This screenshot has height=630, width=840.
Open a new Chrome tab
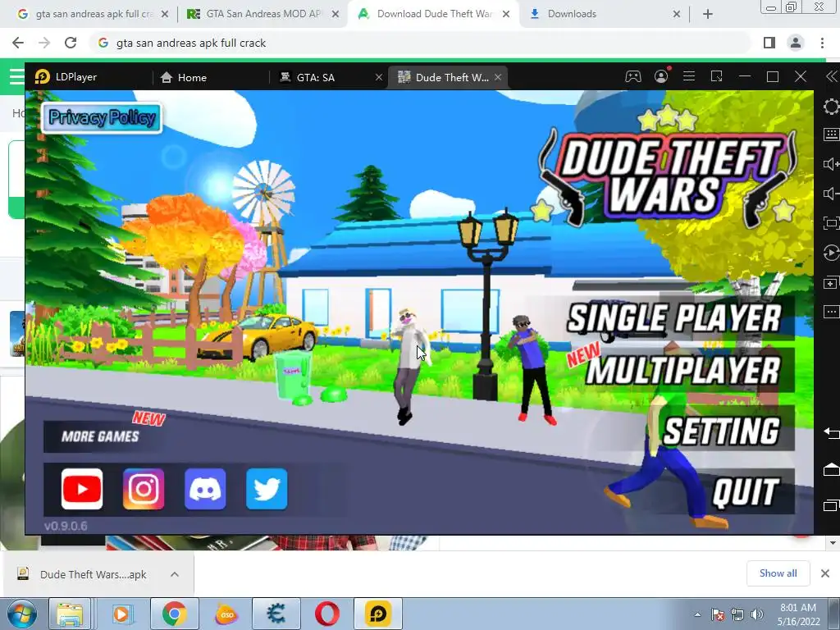[x=708, y=14]
